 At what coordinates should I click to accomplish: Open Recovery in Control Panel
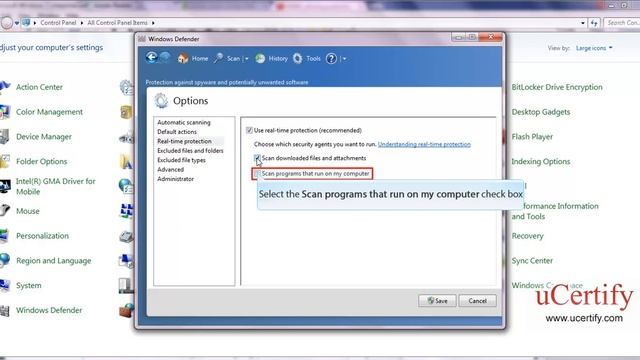[x=527, y=236]
